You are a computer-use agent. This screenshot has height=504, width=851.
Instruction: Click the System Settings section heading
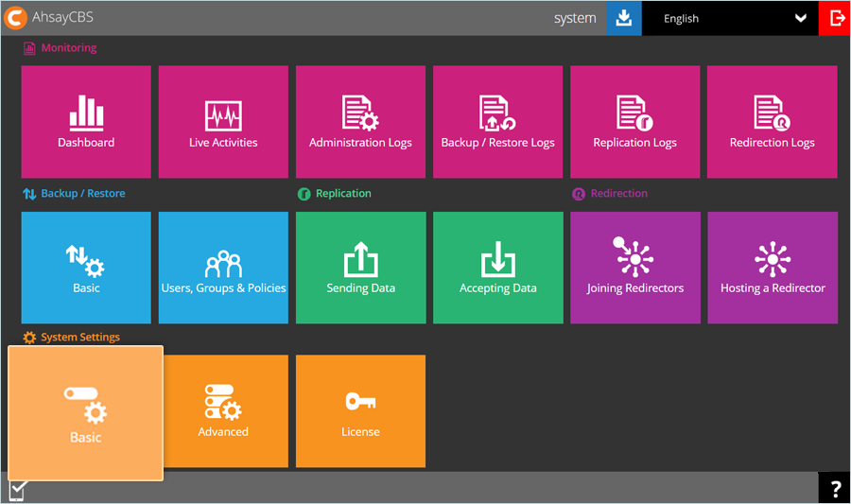[71, 337]
